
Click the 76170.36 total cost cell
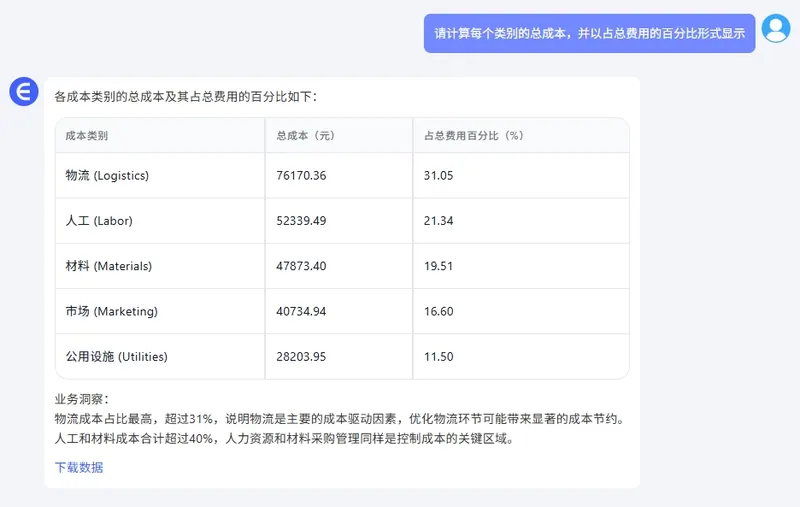point(301,175)
